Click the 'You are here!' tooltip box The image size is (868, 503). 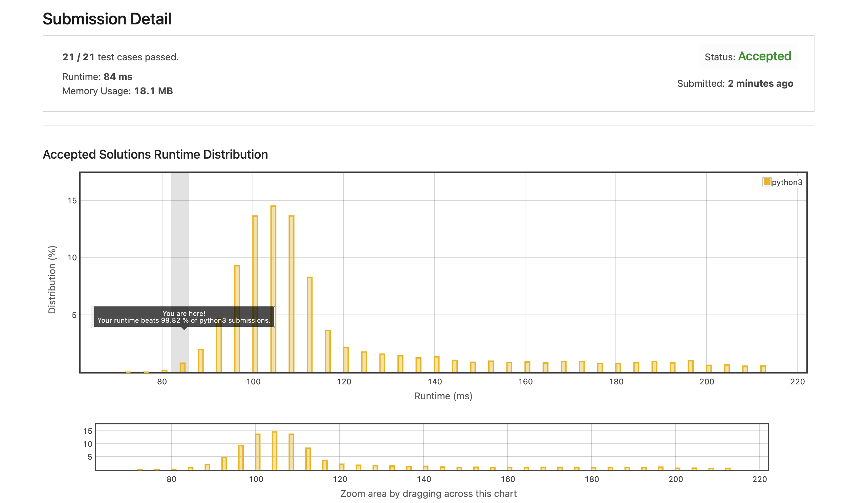(x=184, y=317)
